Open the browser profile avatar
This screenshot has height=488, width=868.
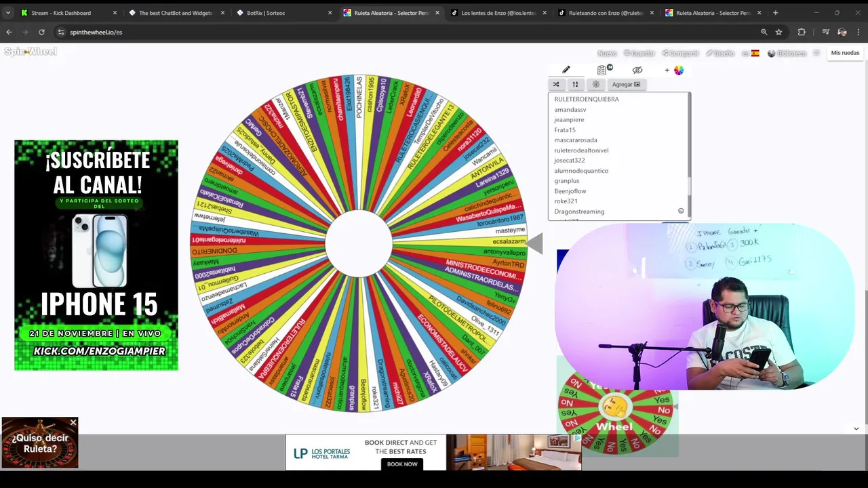[x=842, y=32]
